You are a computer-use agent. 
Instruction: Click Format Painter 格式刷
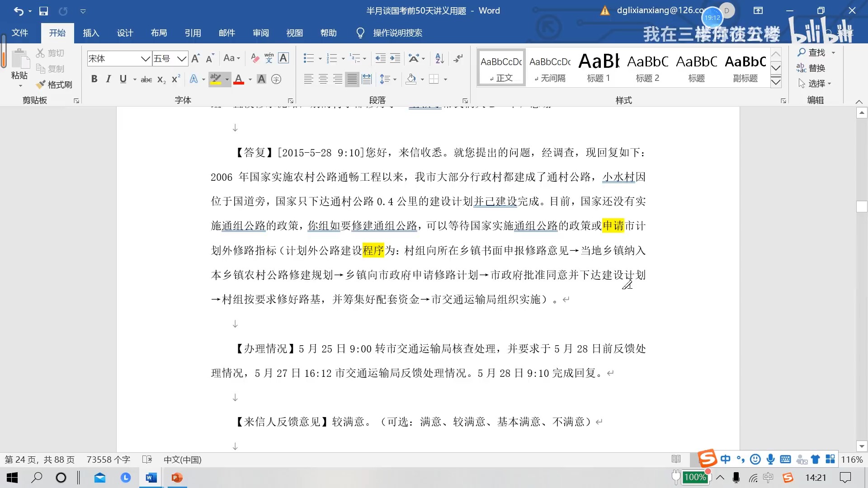[54, 84]
